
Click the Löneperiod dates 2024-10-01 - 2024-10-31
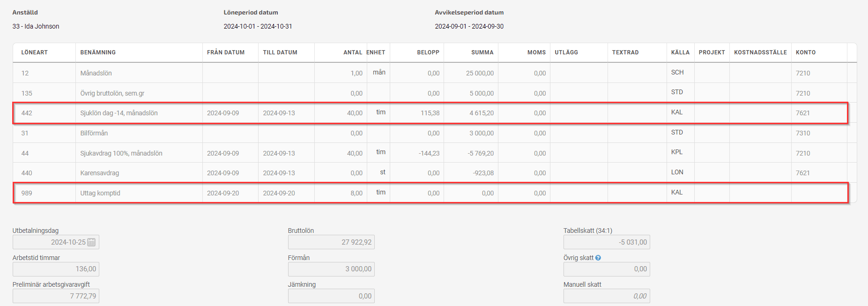pos(258,26)
